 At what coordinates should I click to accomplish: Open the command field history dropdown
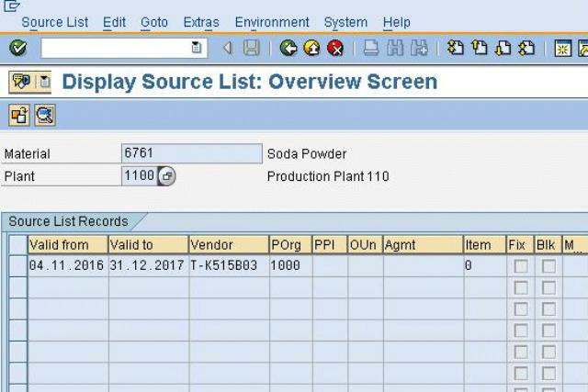197,48
